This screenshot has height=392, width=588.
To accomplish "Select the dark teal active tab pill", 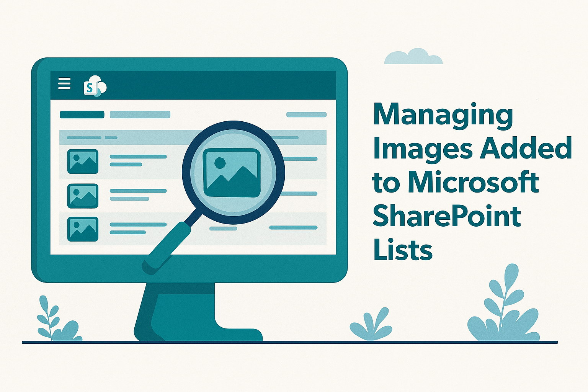I will click(x=82, y=114).
